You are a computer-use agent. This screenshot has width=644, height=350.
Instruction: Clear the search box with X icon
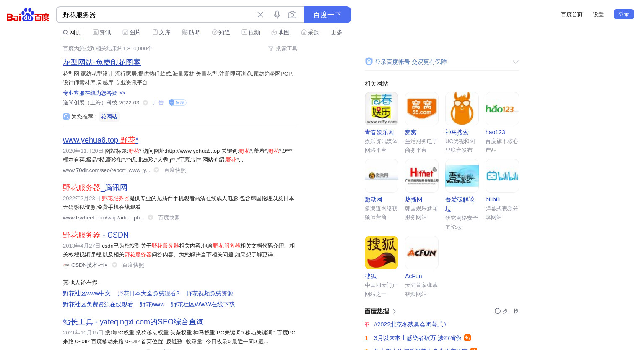point(260,15)
